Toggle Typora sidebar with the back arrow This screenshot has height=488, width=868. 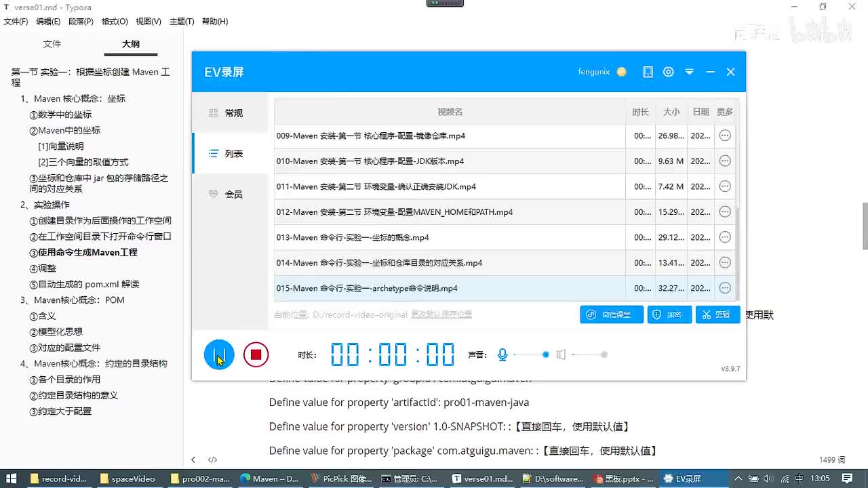tap(193, 460)
